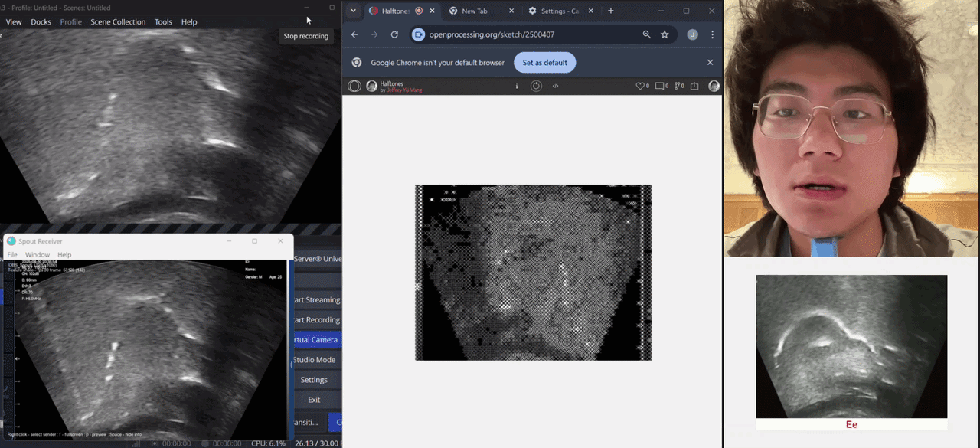
Task: Click the halftone sketch canvas
Action: 533,272
